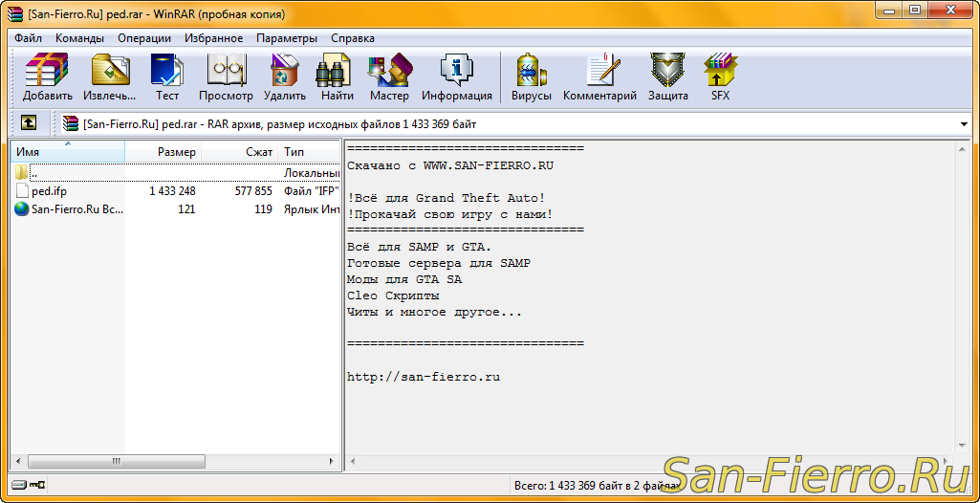This screenshot has height=503, width=980.
Task: Open the Просмотр (View) tool
Action: click(226, 77)
